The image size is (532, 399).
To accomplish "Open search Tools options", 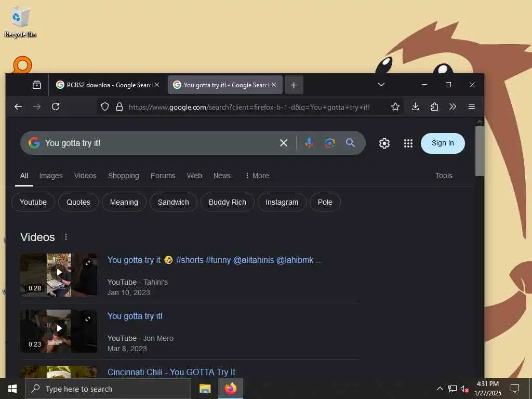I will click(x=444, y=176).
